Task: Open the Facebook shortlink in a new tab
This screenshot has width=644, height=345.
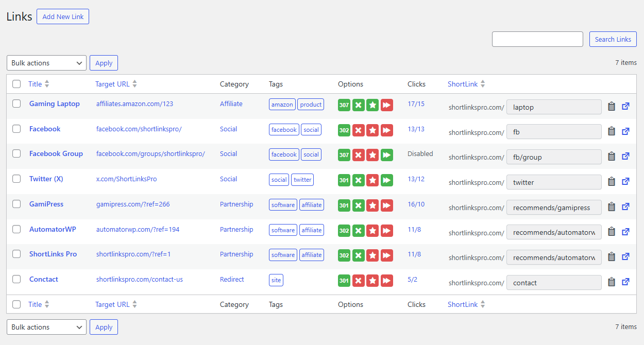Action: coord(625,131)
